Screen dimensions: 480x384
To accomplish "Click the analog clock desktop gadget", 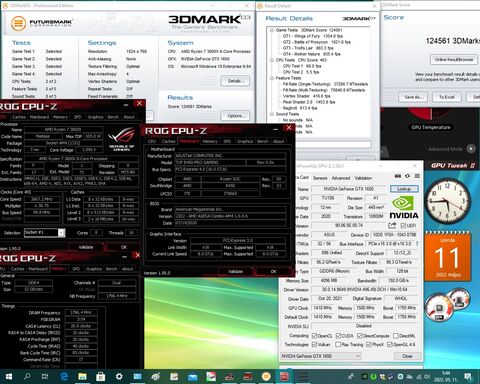I will coord(447,201).
